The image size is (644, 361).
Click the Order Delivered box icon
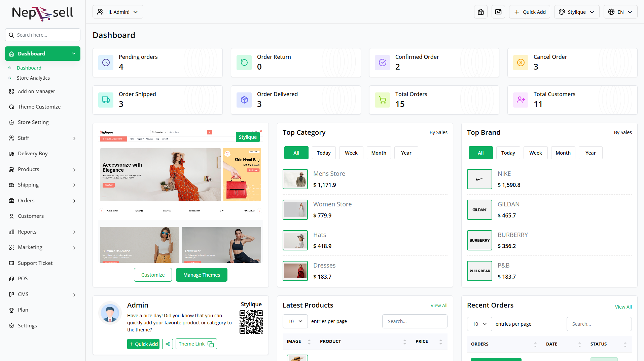[244, 100]
